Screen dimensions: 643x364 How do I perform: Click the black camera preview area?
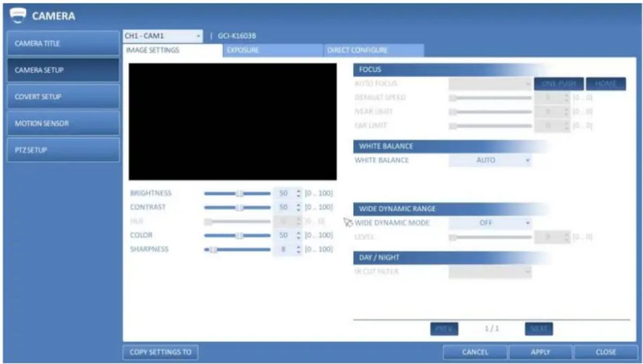[x=232, y=122]
